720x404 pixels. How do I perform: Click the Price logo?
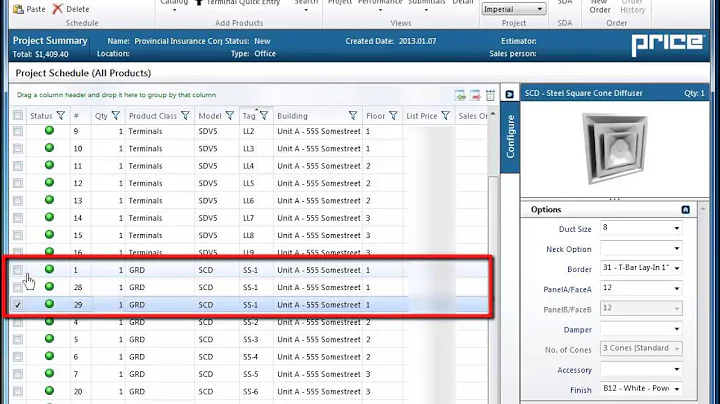tap(668, 45)
